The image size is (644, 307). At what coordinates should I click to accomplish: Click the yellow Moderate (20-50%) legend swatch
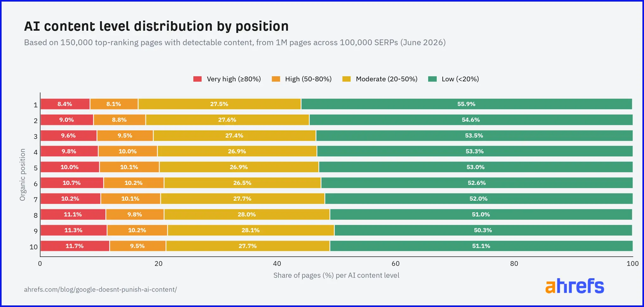point(347,79)
